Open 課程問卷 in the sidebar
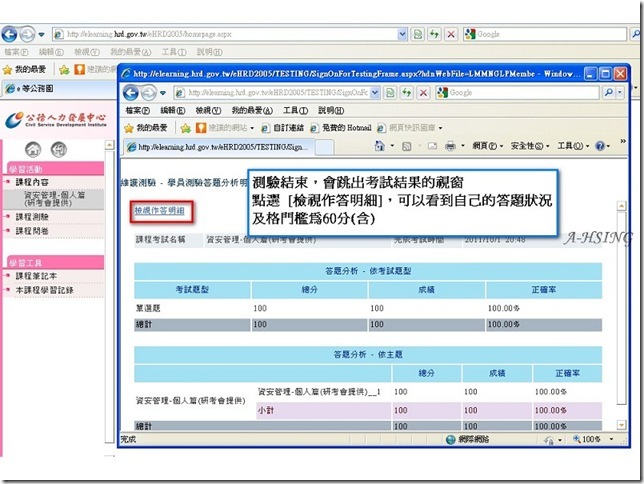Screen dimensions: 644x484 32,231
